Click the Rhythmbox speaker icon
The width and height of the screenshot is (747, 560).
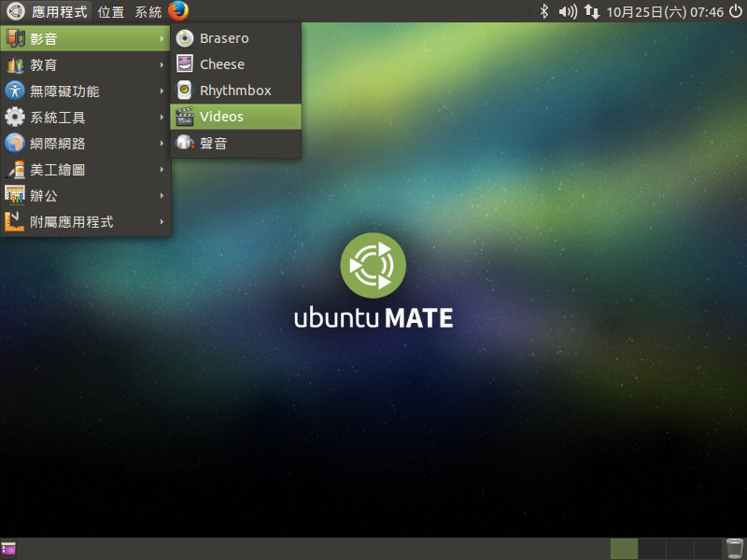pyautogui.click(x=184, y=90)
